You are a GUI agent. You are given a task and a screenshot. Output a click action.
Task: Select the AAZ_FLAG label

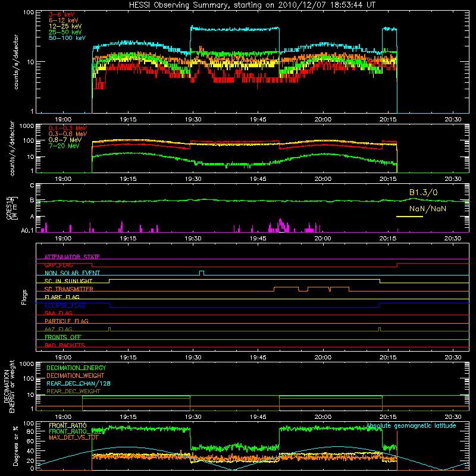(58, 329)
